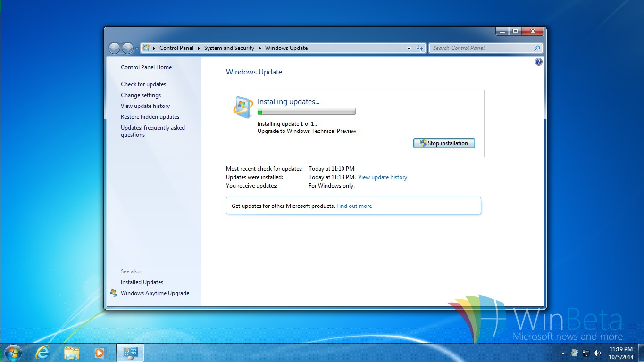
Task: Launch Internet Explorer from taskbar
Action: click(42, 353)
